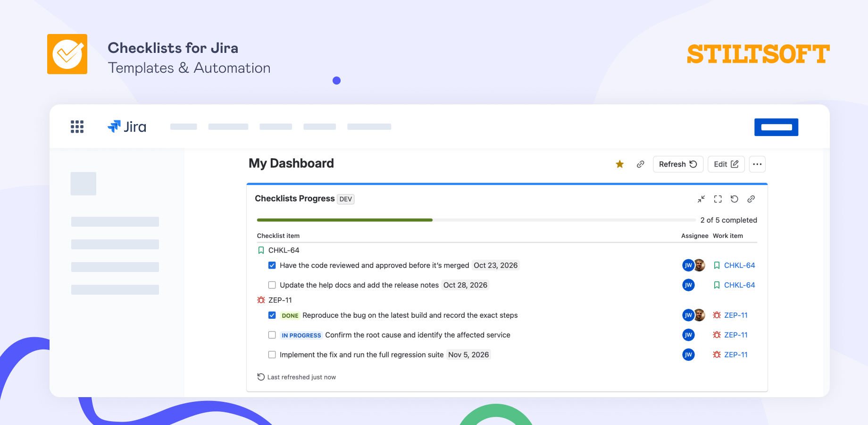Click the IN PROGRESS status label
This screenshot has width=868, height=425.
click(301, 335)
